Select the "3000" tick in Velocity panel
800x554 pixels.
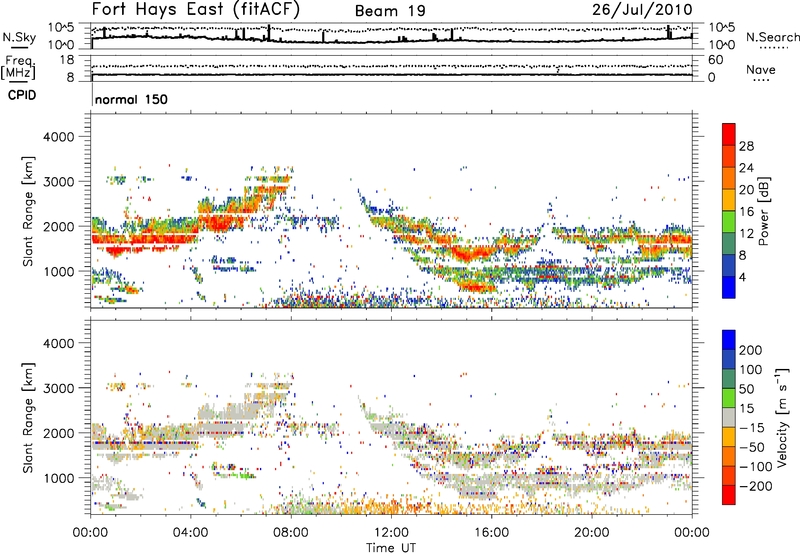click(x=58, y=388)
